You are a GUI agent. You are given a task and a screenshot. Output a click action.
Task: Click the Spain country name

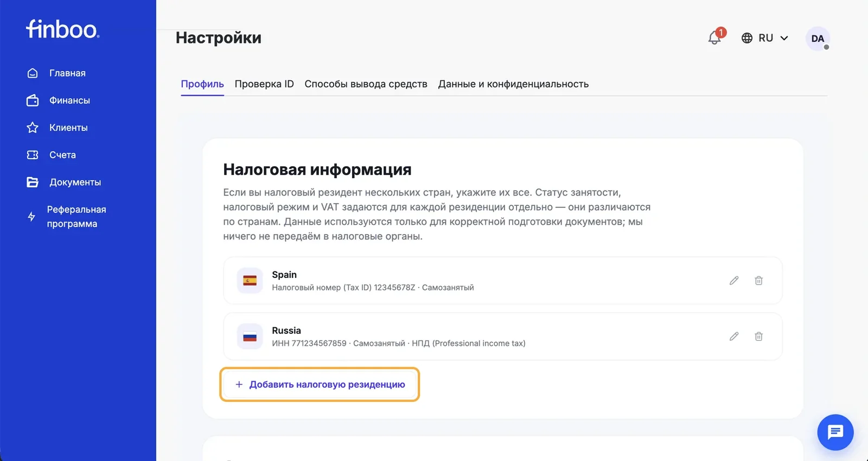tap(284, 275)
